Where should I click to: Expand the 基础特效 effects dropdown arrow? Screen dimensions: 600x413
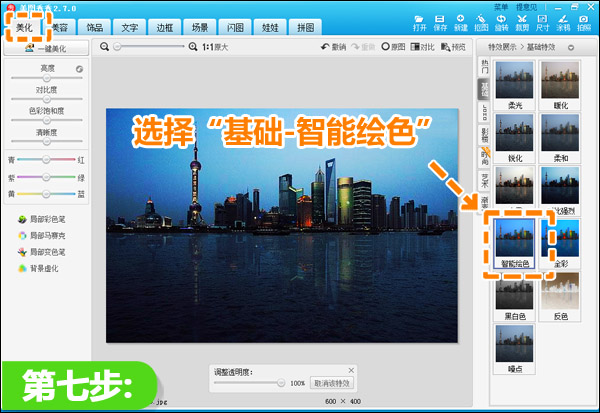point(571,47)
